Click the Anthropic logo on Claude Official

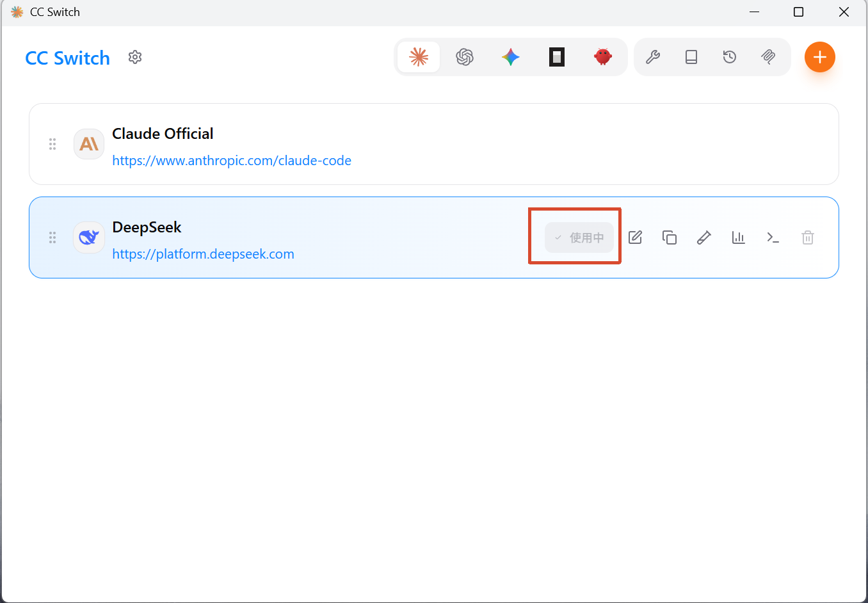(89, 144)
